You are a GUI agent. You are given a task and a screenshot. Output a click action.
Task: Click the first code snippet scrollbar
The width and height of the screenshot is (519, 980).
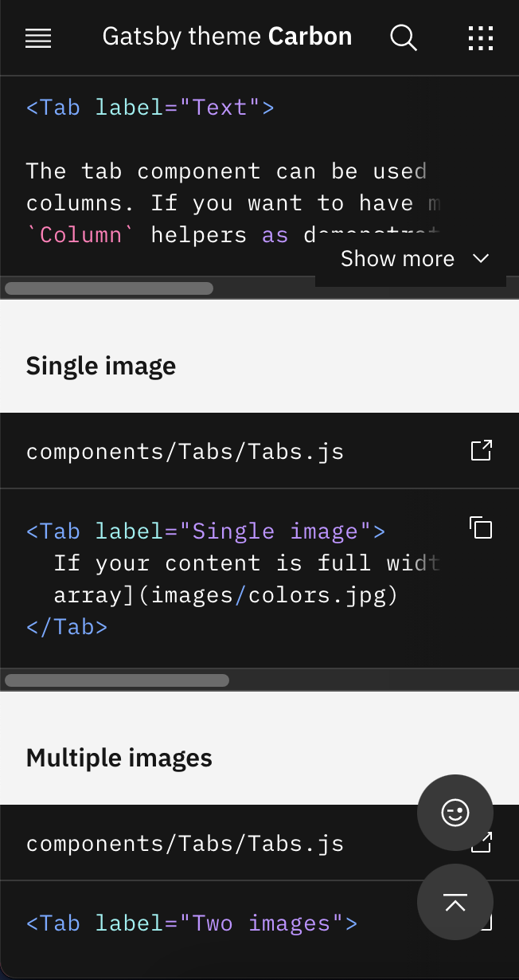[109, 288]
